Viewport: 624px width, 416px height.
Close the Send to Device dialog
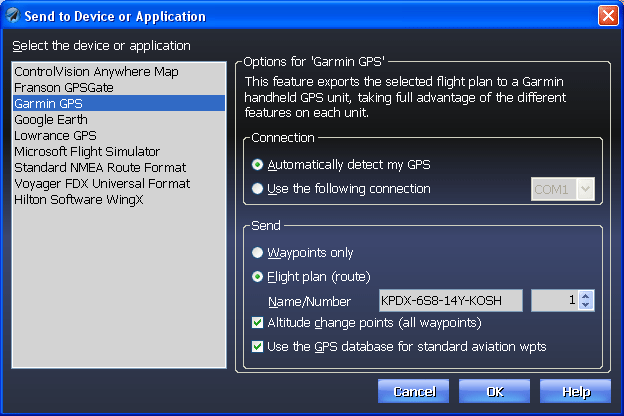[608, 16]
